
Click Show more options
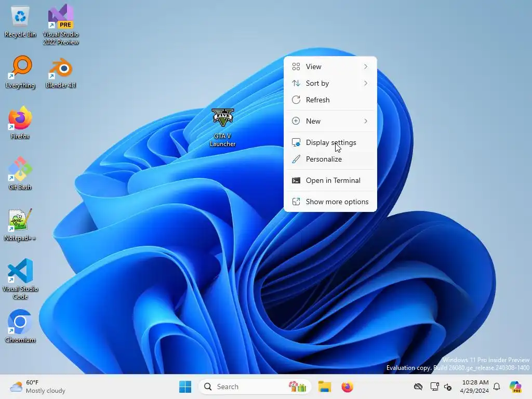click(x=330, y=202)
